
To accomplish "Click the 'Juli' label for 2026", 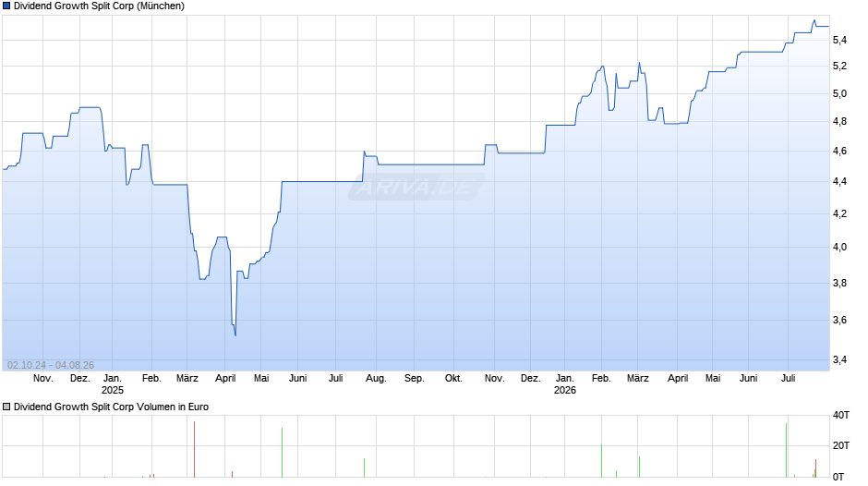I will tap(788, 379).
